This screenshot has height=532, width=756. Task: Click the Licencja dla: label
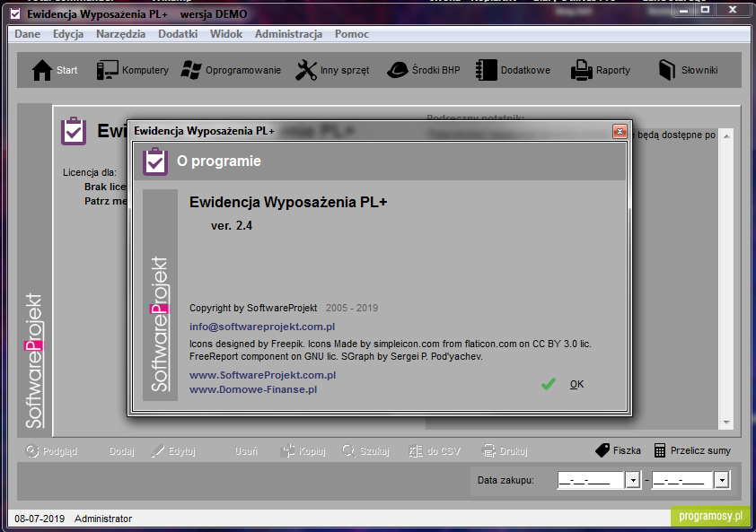click(90, 172)
